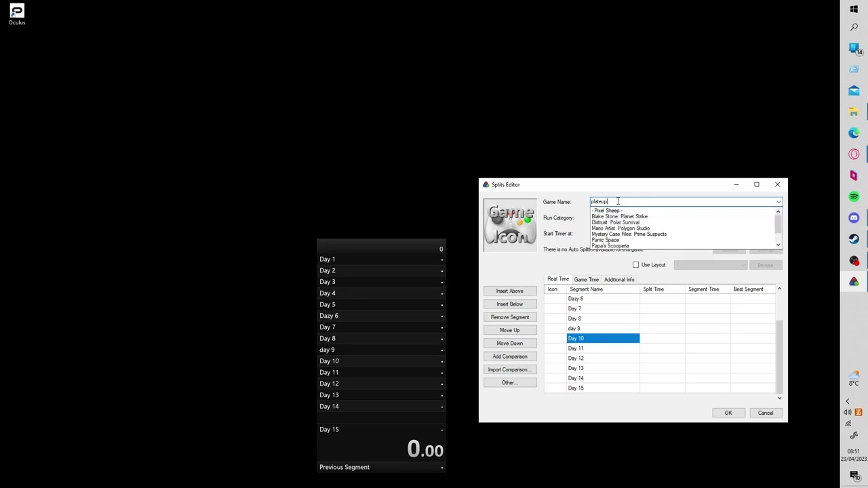Click the LiveSplit taskbar icon
The image size is (868, 488).
click(854, 281)
